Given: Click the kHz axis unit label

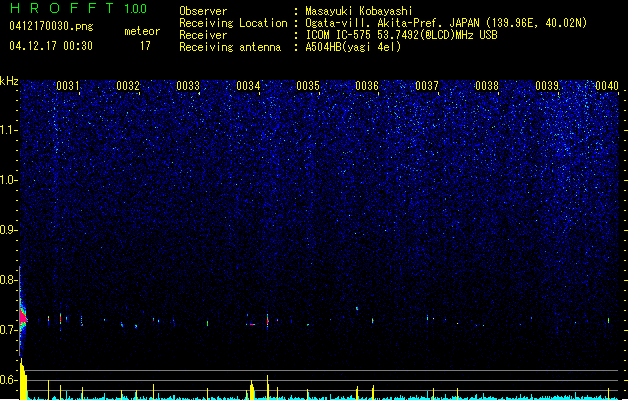Looking at the screenshot, I should point(9,81).
